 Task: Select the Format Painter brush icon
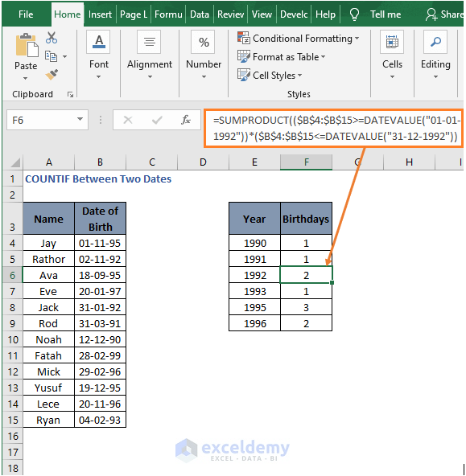click(52, 75)
